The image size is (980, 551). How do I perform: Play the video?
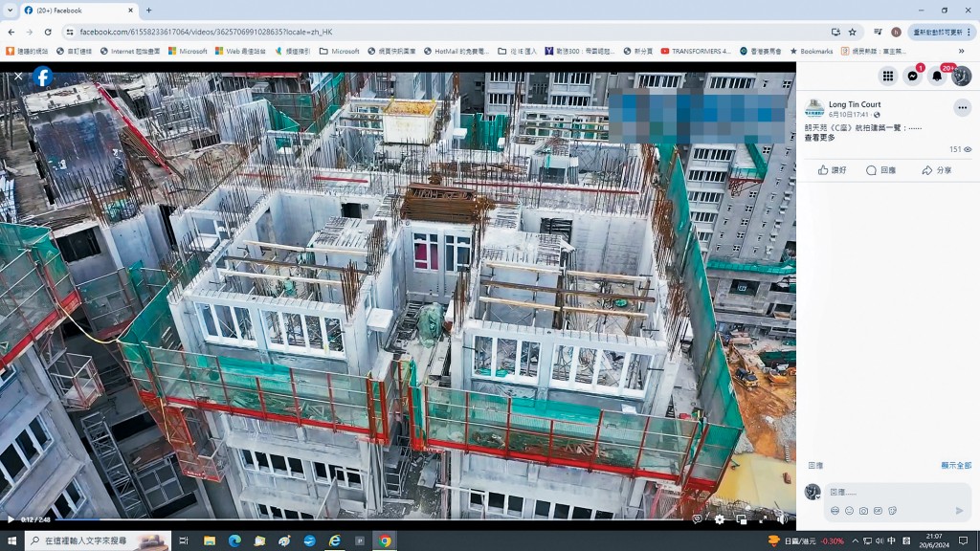tap(11, 519)
